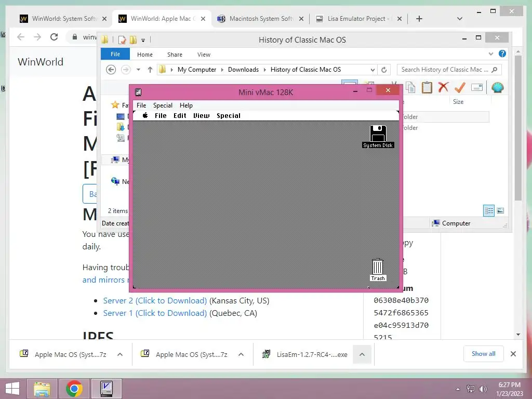This screenshot has width=532, height=399.
Task: Click WinWorld site logo text
Action: coord(41,62)
